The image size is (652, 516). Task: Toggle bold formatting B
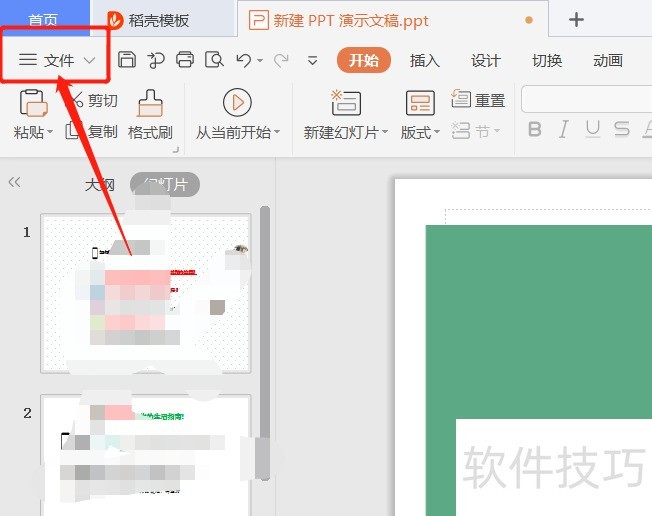point(535,129)
